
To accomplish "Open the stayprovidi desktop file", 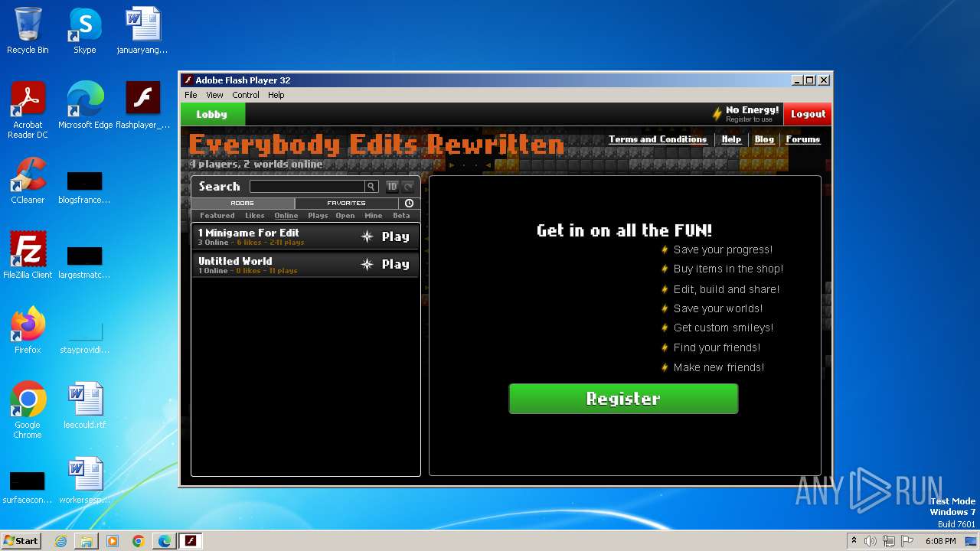I will pyautogui.click(x=84, y=335).
